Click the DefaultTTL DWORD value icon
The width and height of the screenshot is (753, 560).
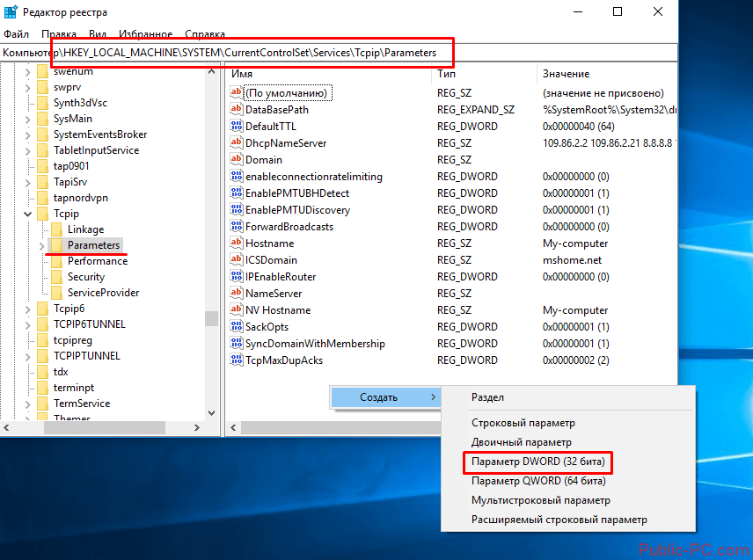[236, 127]
